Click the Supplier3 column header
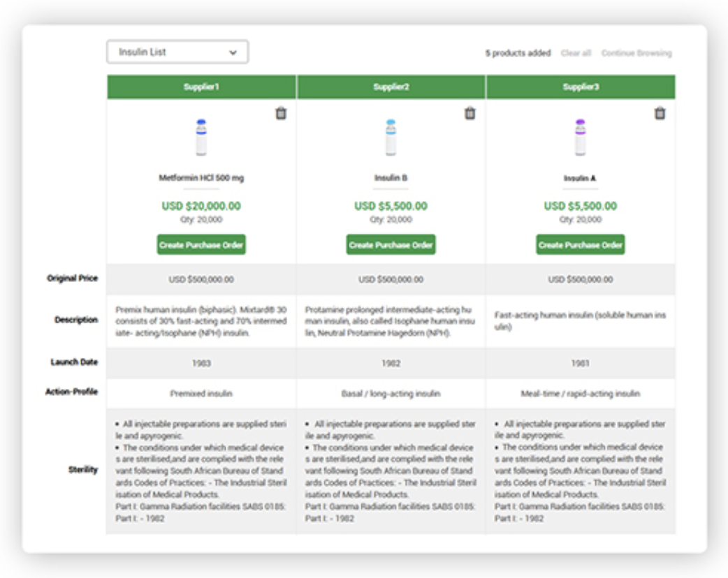 pyautogui.click(x=581, y=85)
